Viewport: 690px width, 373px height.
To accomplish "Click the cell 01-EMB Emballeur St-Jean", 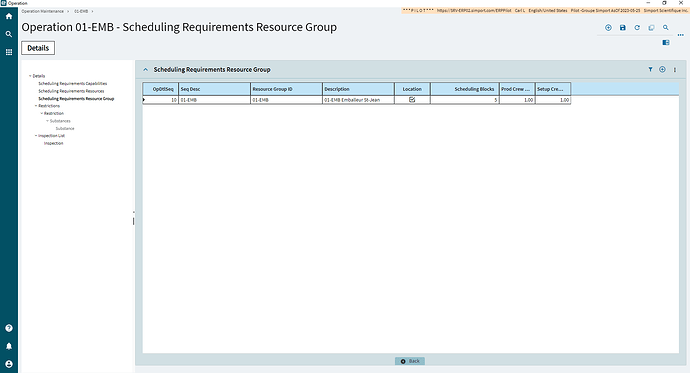I will click(358, 100).
